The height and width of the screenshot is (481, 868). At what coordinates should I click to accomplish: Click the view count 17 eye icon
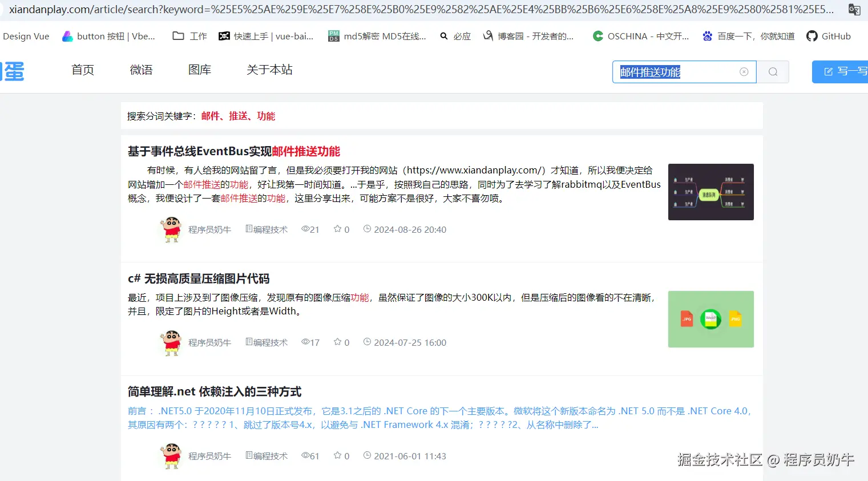pyautogui.click(x=305, y=342)
